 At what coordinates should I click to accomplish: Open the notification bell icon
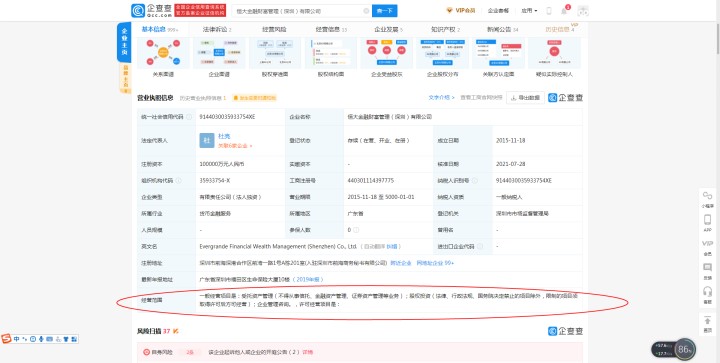(564, 11)
